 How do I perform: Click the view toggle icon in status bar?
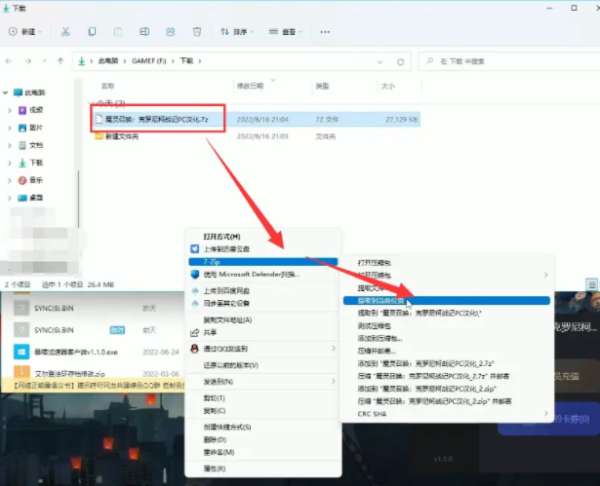point(592,284)
